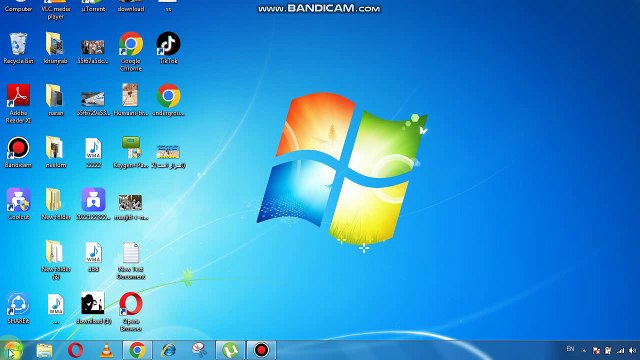Image resolution: width=640 pixels, height=360 pixels.
Task: Select the 55f6729a53 image file
Action: coord(93,103)
